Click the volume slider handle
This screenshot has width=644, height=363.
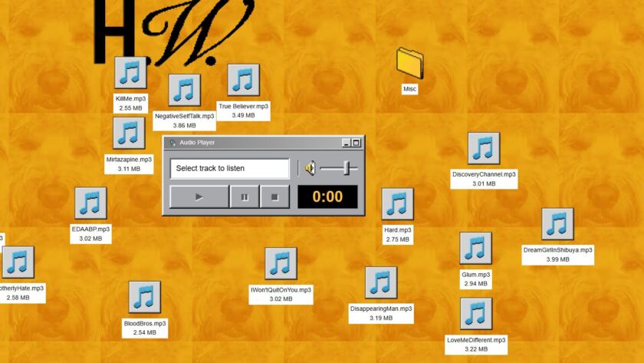[x=348, y=168]
